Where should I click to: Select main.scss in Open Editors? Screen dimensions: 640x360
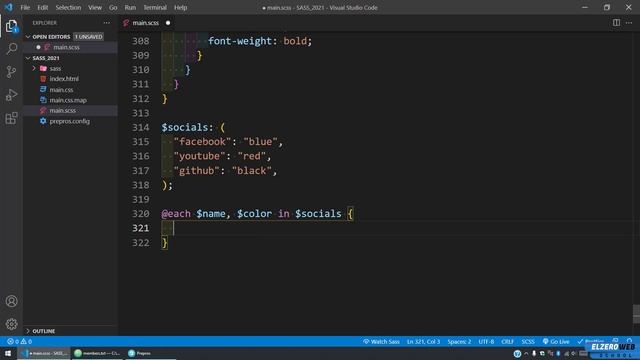click(x=66, y=47)
